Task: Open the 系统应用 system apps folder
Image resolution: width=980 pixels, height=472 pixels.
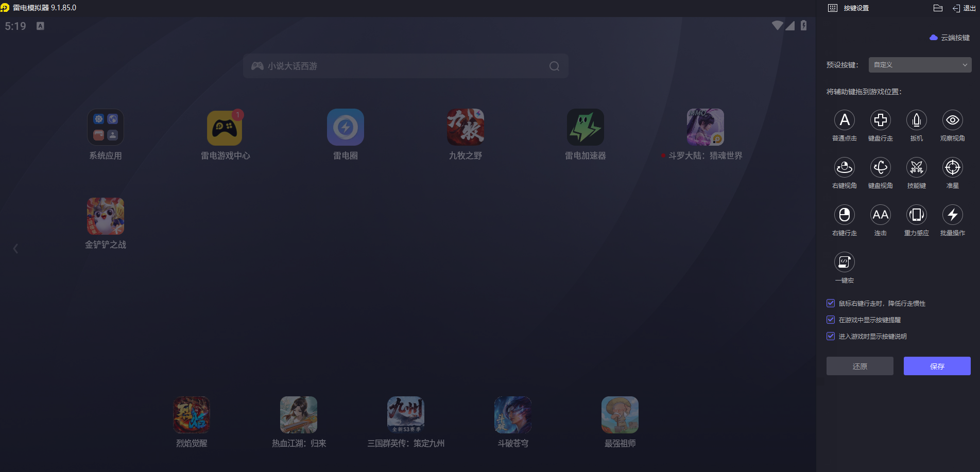Action: point(106,127)
